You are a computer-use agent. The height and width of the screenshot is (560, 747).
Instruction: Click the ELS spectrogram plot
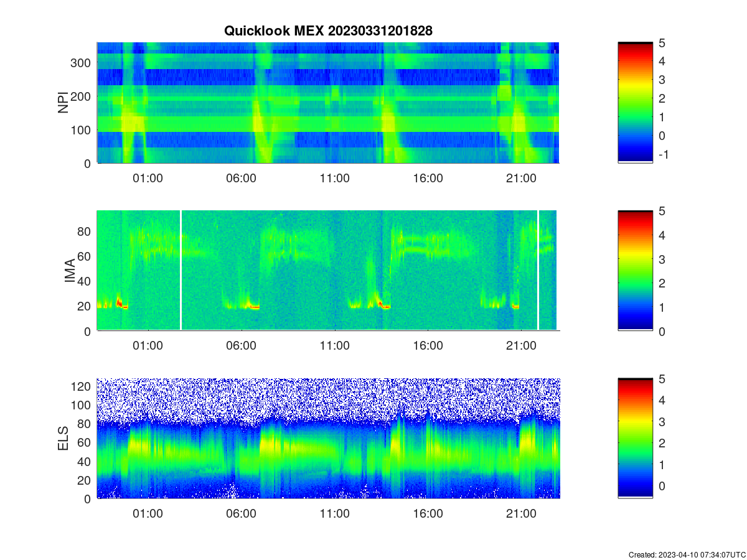(328, 439)
